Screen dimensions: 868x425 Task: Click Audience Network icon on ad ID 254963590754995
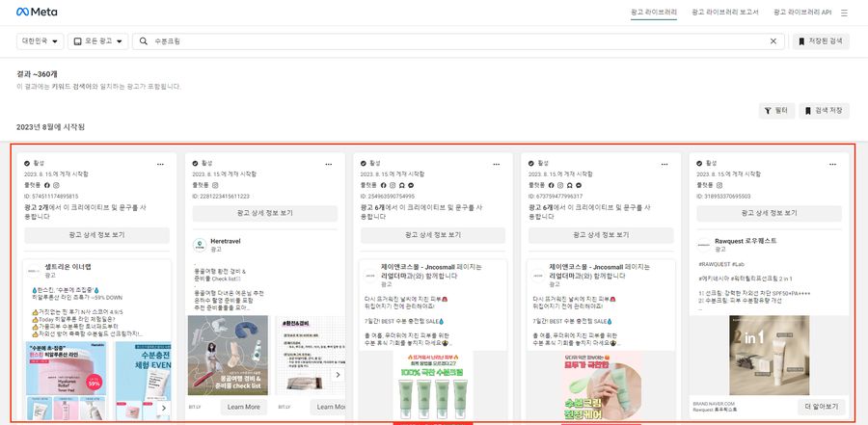pyautogui.click(x=401, y=185)
